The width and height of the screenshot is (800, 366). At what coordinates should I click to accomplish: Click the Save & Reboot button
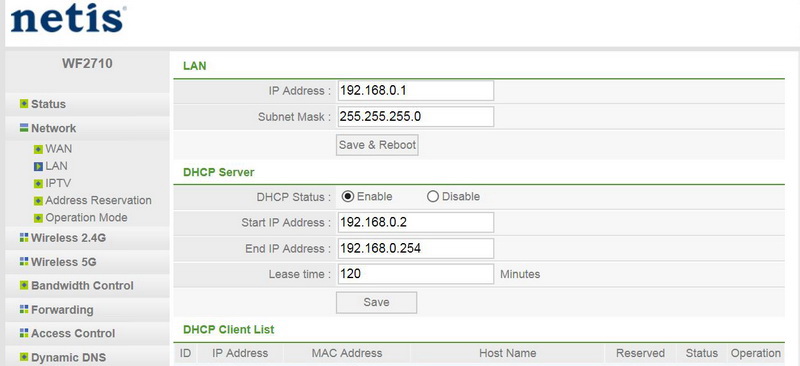click(x=377, y=145)
